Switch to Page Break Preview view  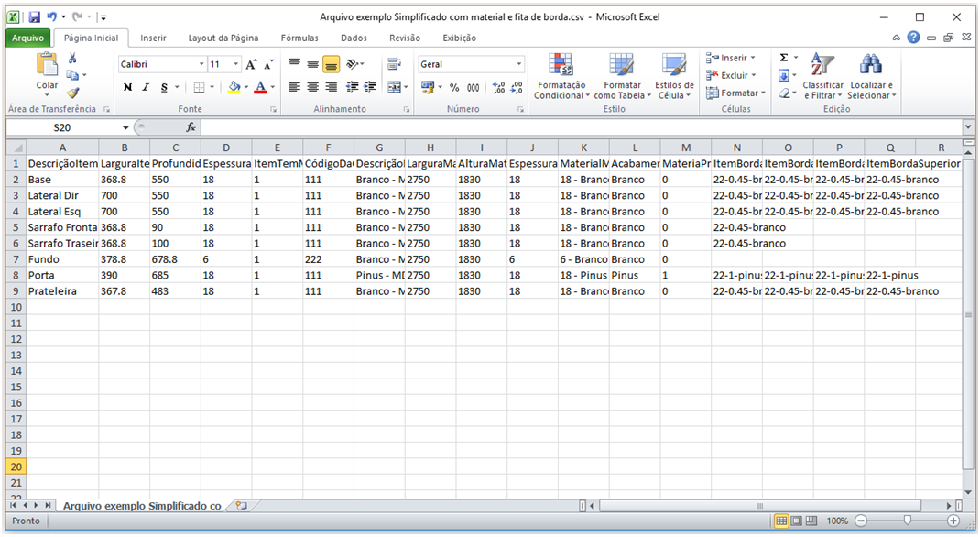811,521
